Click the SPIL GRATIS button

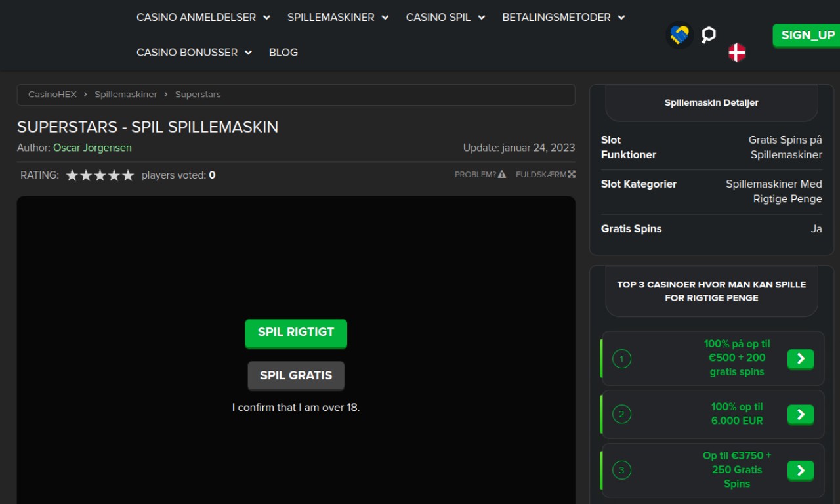coord(296,375)
